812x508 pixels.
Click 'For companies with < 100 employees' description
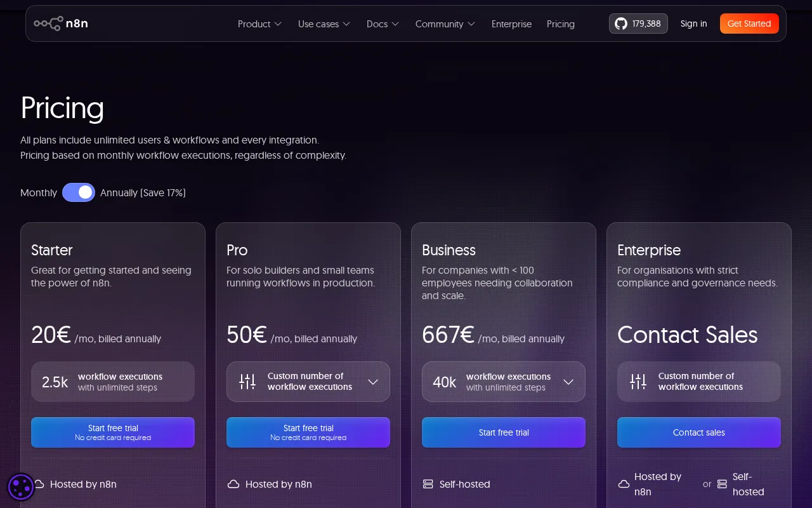(x=497, y=283)
